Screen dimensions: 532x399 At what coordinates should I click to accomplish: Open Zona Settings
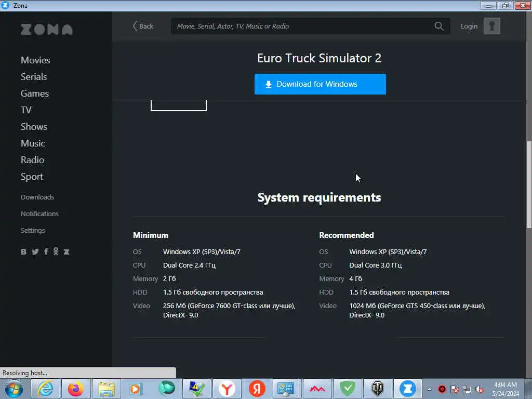pos(33,230)
